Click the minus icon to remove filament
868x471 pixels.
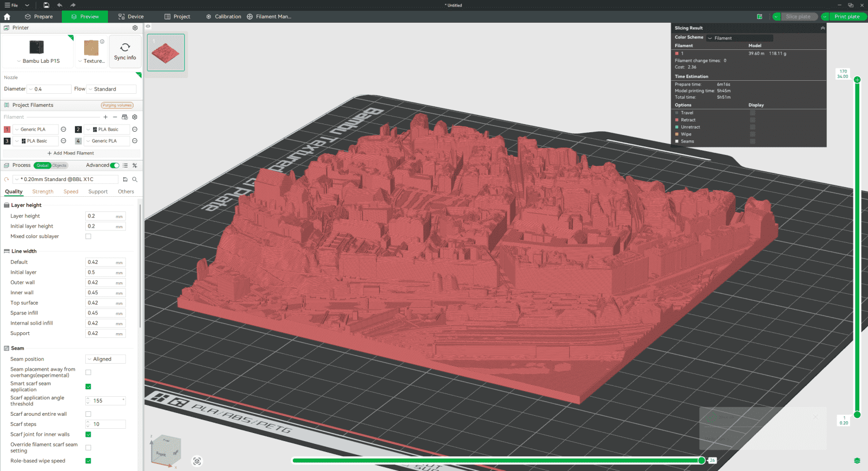coord(115,117)
